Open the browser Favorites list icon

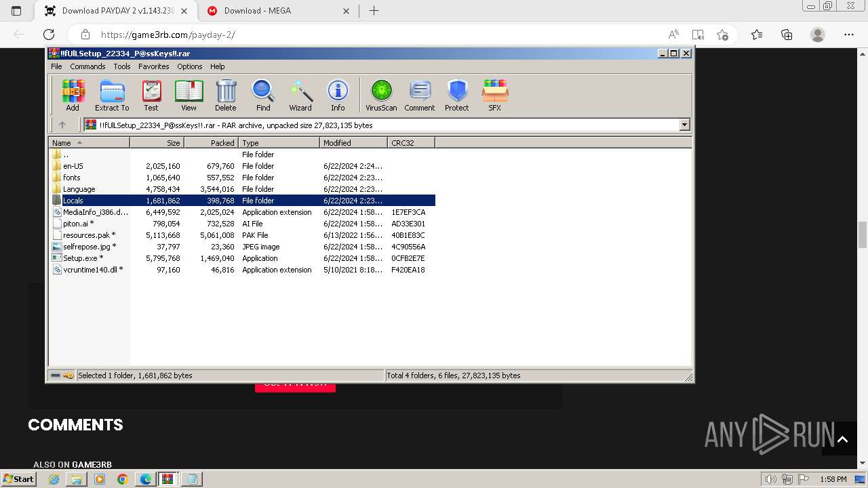click(757, 35)
